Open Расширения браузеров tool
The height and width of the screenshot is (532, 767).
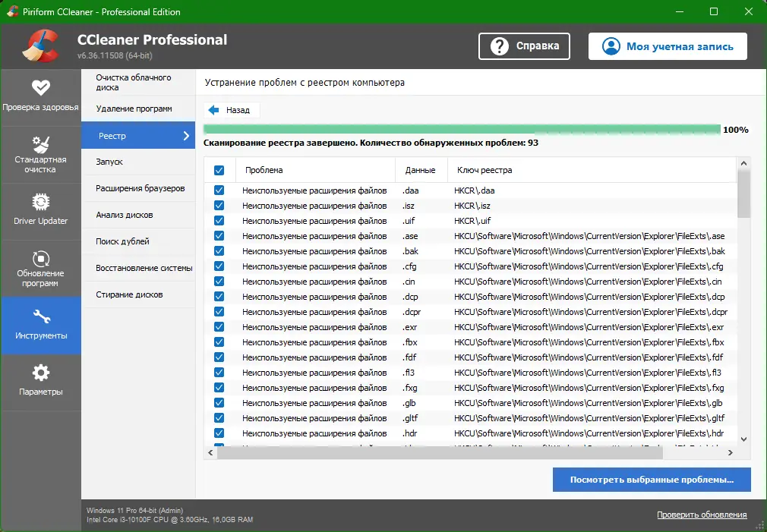click(138, 188)
